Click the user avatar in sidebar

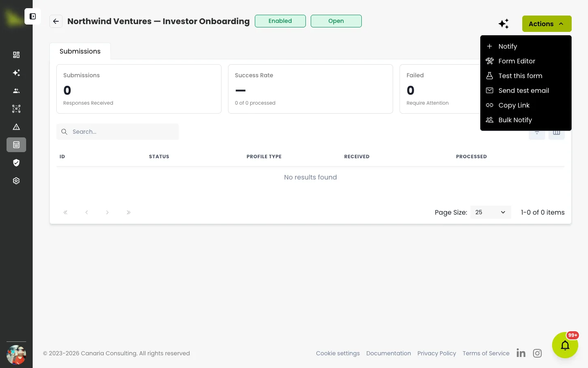tap(16, 355)
